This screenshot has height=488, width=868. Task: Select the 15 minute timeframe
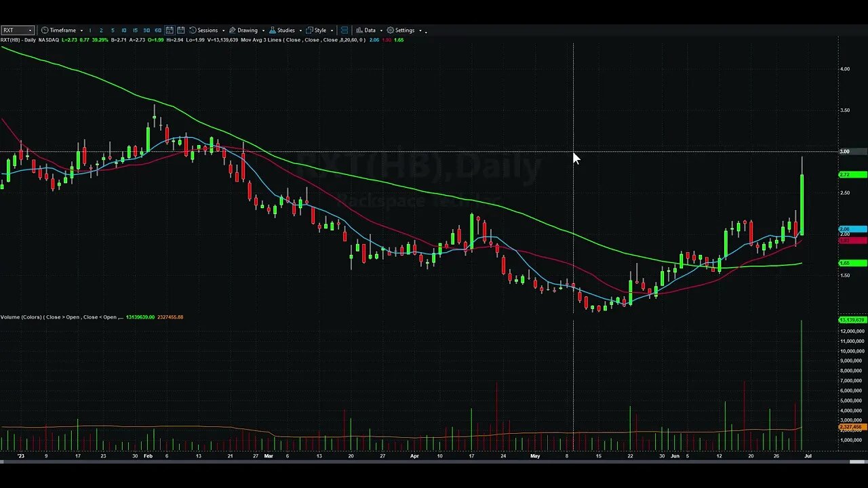135,30
